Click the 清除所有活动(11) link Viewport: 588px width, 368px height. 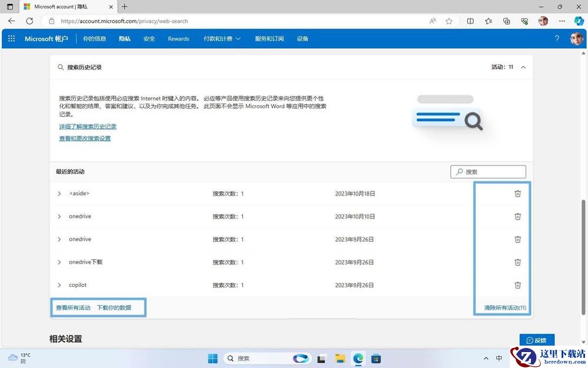point(505,307)
